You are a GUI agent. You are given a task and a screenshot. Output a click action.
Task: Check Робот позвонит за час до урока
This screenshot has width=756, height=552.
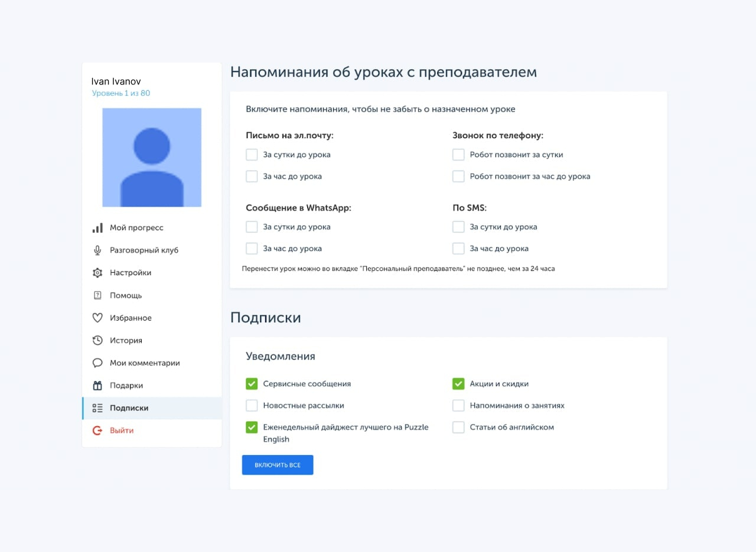click(x=458, y=176)
